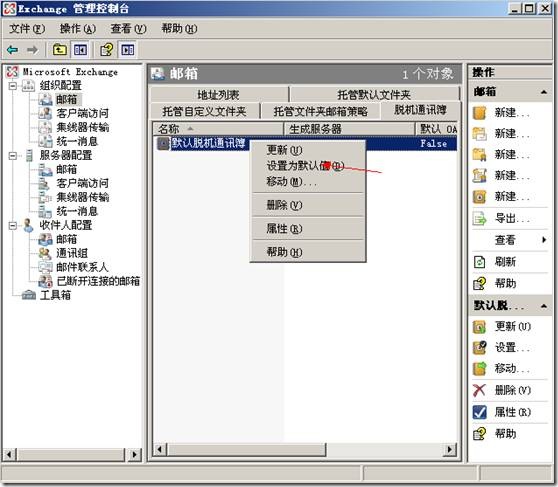The height and width of the screenshot is (487, 558).
Task: Switch to the 托管默认文件夹 tab
Action: 374,95
